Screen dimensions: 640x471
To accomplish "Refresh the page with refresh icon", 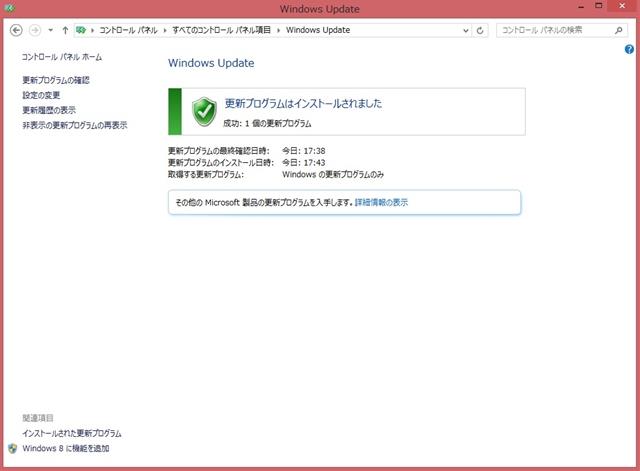I will click(x=480, y=31).
